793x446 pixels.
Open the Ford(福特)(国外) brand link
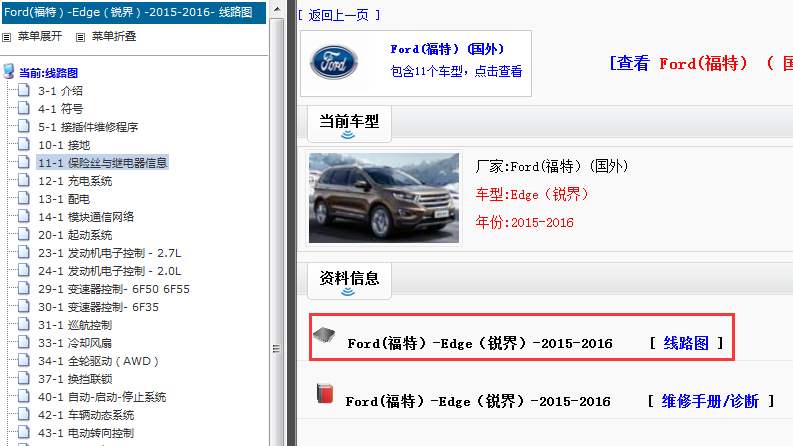(x=447, y=49)
